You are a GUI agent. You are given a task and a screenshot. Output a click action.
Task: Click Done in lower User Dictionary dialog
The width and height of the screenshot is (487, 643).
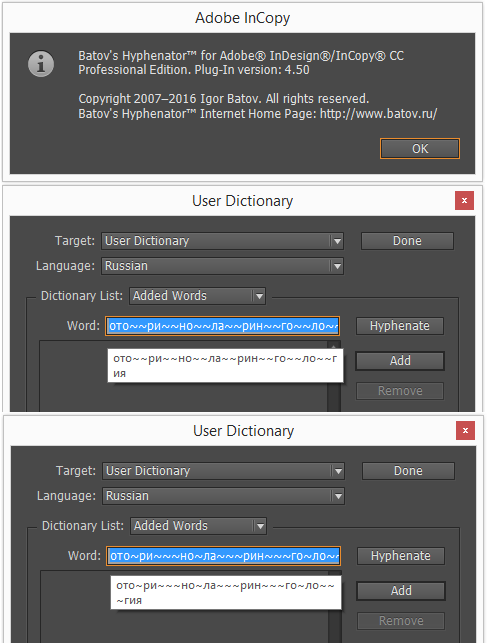click(x=408, y=471)
